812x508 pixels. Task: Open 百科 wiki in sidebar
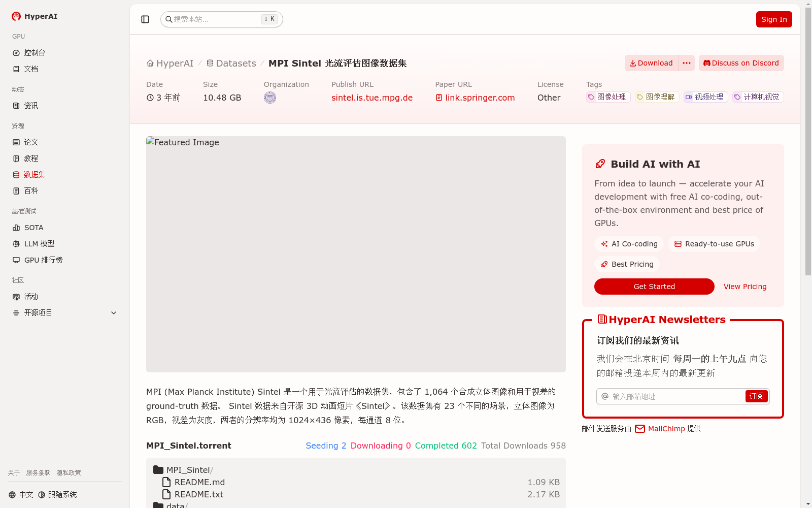click(65, 191)
